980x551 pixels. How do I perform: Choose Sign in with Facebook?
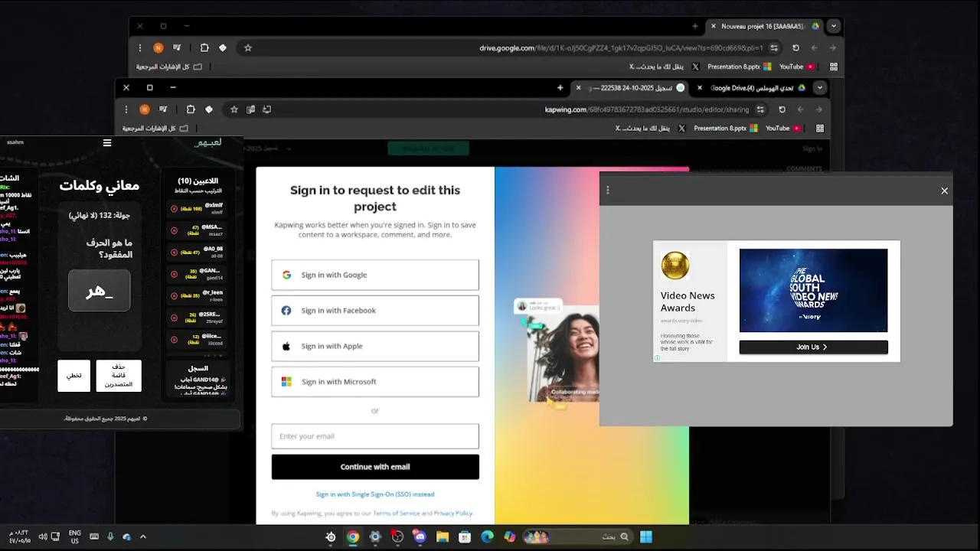point(375,311)
